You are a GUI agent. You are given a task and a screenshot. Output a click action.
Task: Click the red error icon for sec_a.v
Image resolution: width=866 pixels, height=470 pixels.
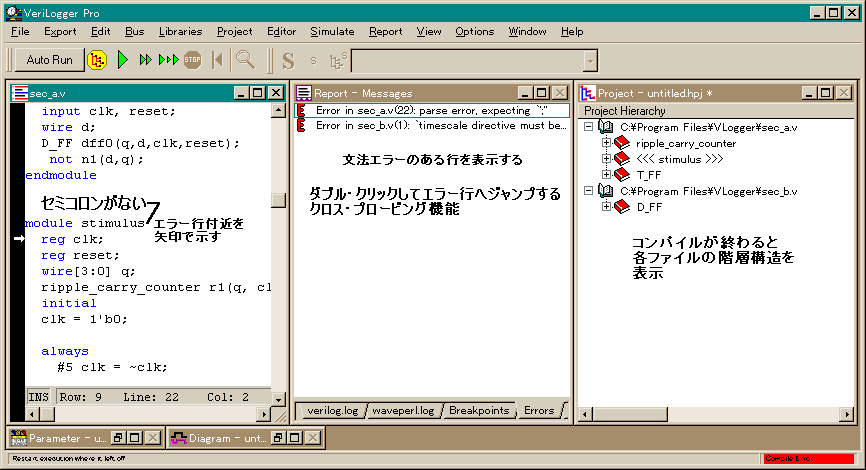(302, 110)
